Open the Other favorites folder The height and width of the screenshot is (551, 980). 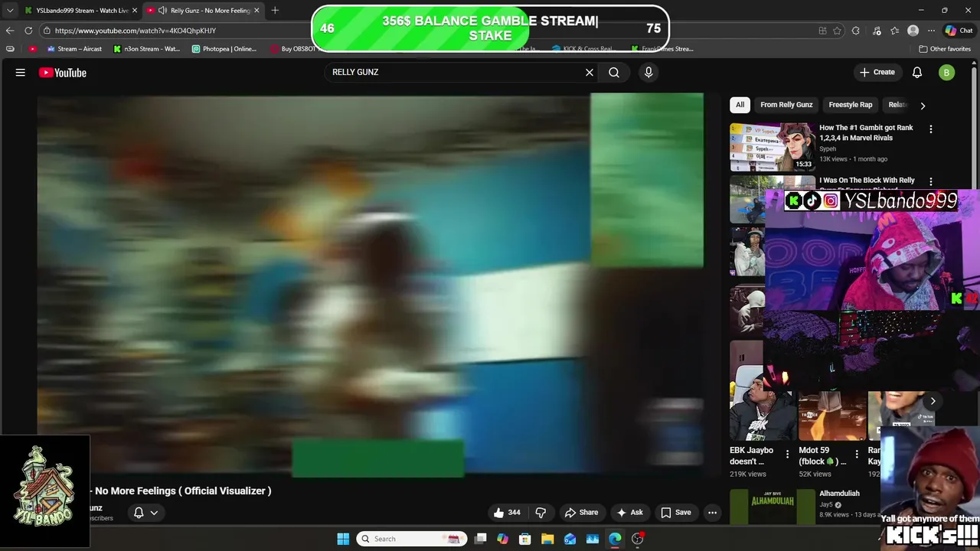[x=945, y=49]
